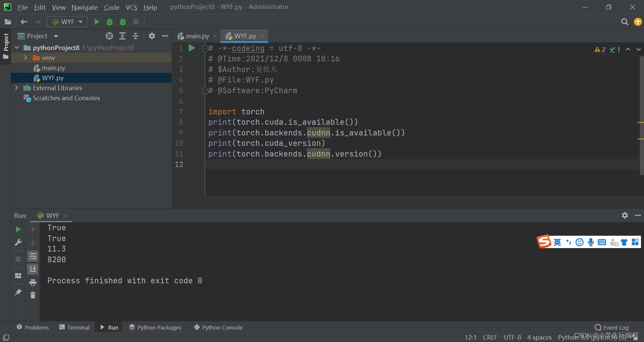Navigate forward with the right arrow
Viewport: 644px width, 342px height.
tap(37, 22)
